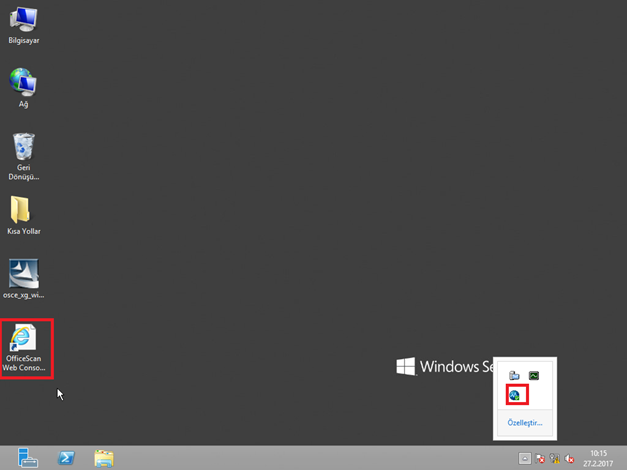
Task: Select the osce_xg_wi installer icon
Action: [x=24, y=278]
